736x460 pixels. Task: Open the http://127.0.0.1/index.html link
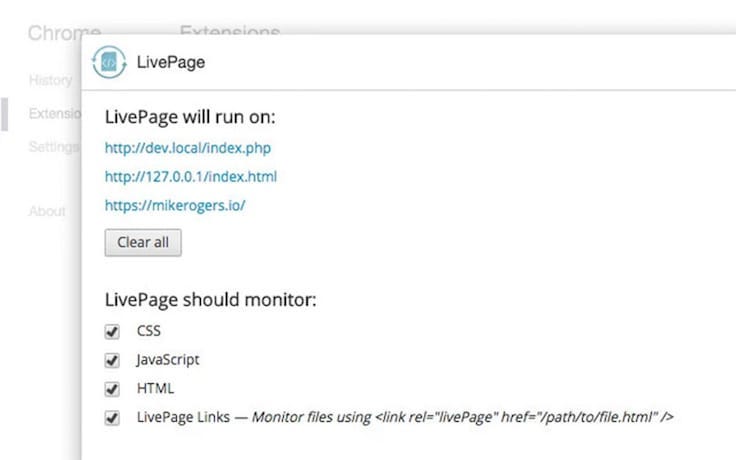click(191, 177)
